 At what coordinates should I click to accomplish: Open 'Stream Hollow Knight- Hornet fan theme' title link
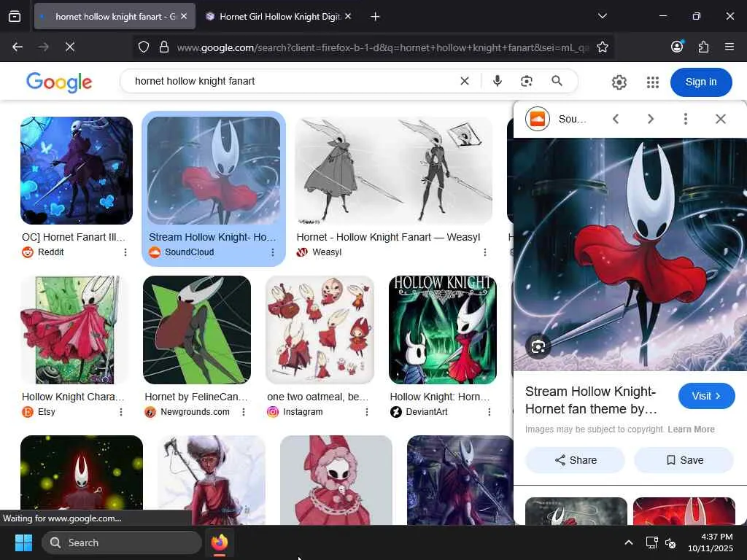coord(591,400)
